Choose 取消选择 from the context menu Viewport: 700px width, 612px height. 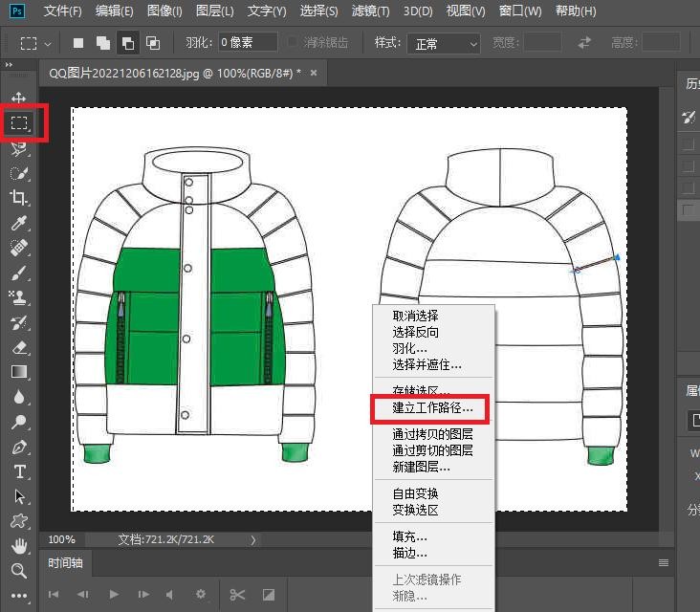click(415, 316)
